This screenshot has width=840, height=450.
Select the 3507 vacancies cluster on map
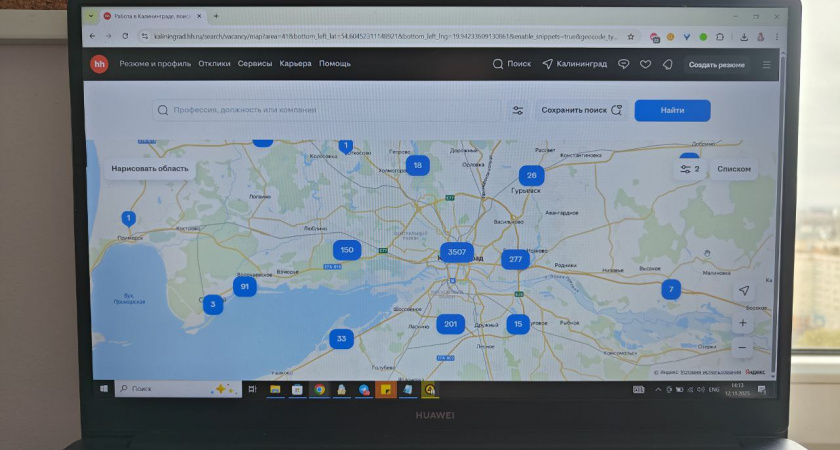[457, 252]
